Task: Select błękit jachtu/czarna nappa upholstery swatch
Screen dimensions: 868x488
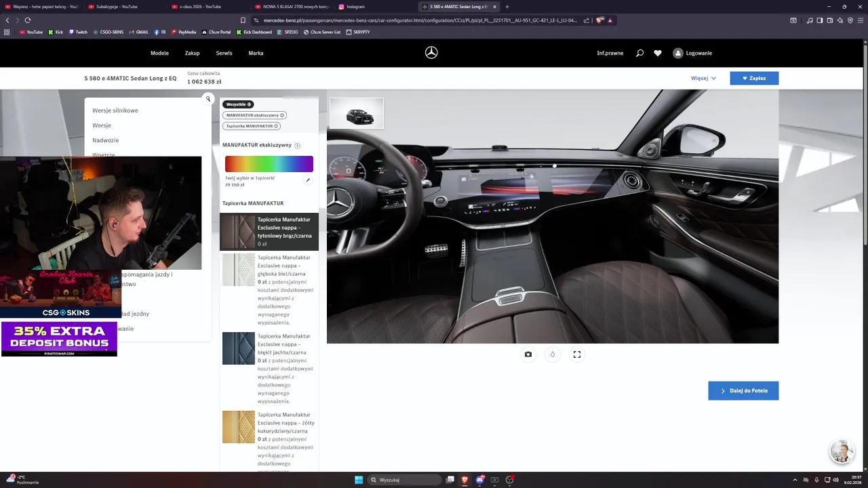Action: [x=239, y=348]
